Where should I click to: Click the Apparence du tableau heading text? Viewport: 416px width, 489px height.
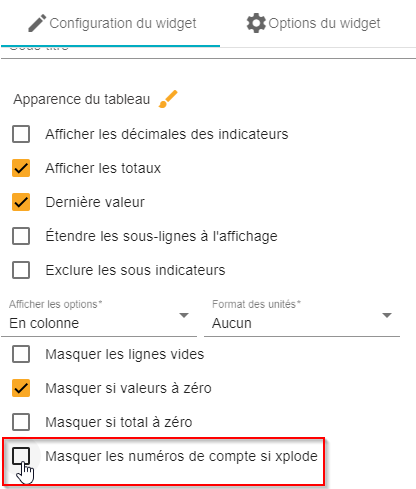pos(82,99)
